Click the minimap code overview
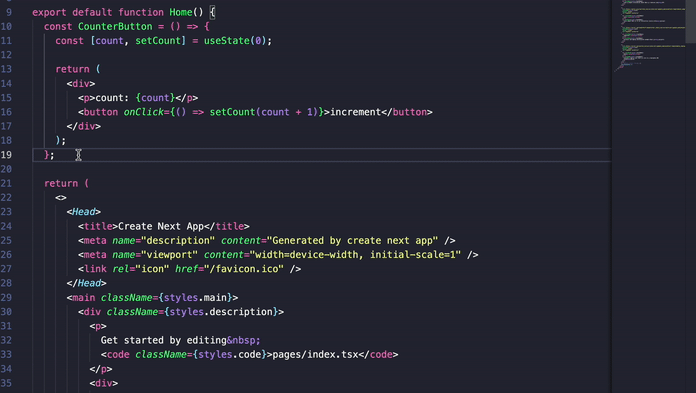 click(x=649, y=36)
